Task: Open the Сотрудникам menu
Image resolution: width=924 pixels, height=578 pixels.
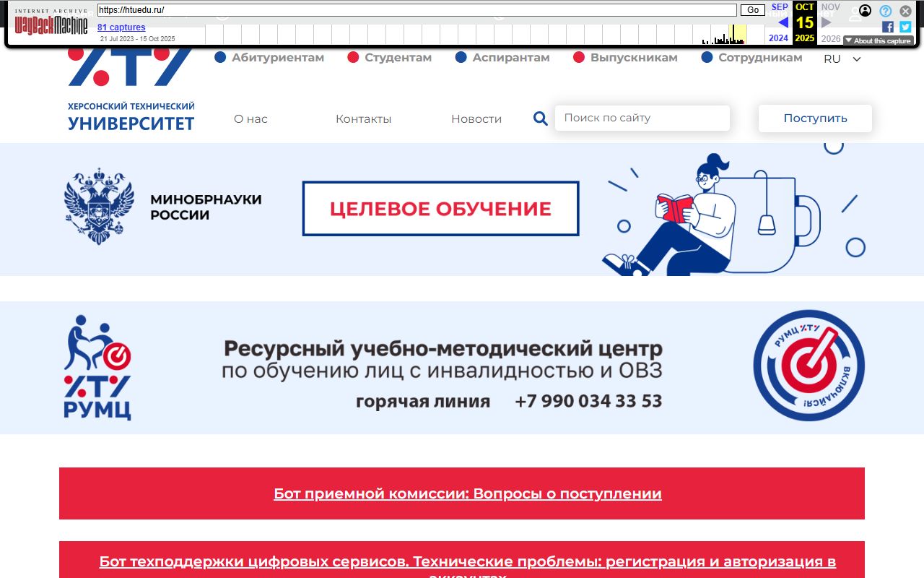Action: coord(751,58)
